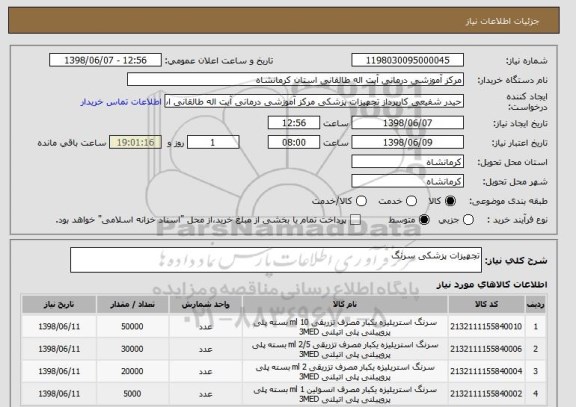This screenshot has height=407, width=576.
Task: Choose the جزیی purchase process option
Action: coord(468,220)
